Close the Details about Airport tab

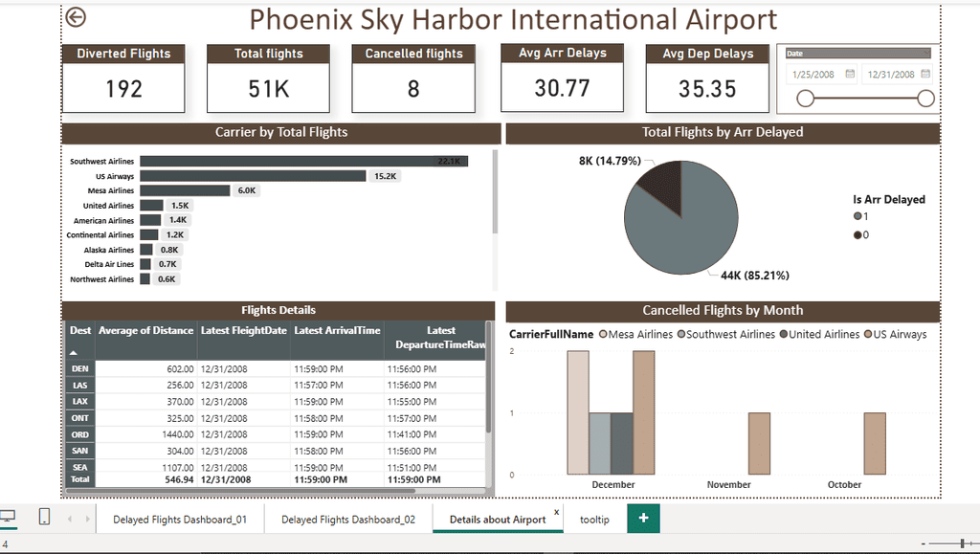point(556,512)
